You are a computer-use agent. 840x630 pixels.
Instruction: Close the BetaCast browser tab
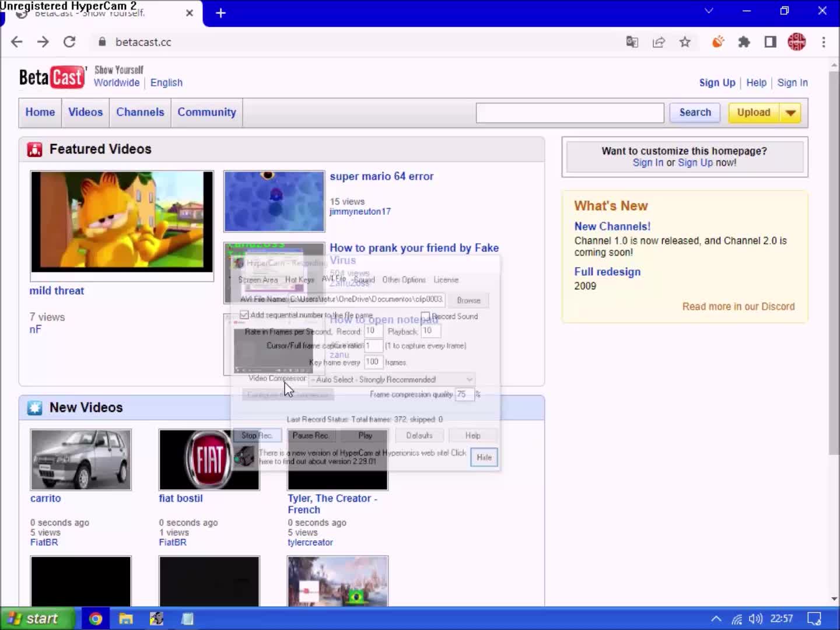click(190, 13)
